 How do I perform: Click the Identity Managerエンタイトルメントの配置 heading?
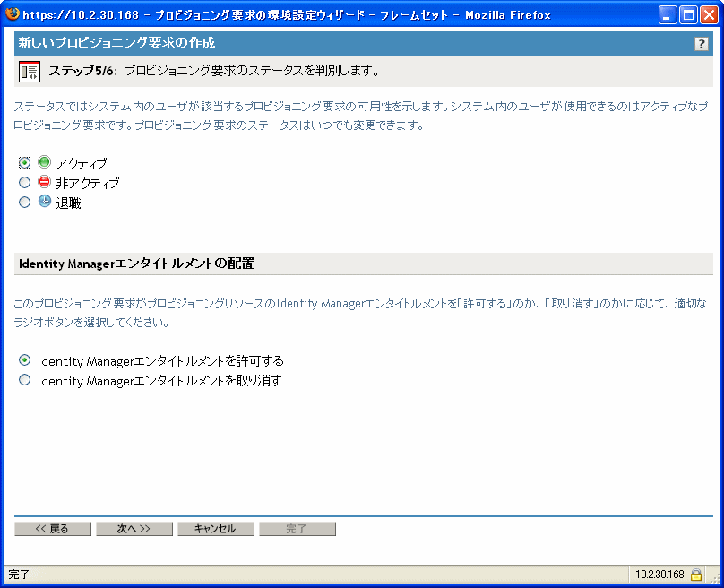(x=137, y=264)
